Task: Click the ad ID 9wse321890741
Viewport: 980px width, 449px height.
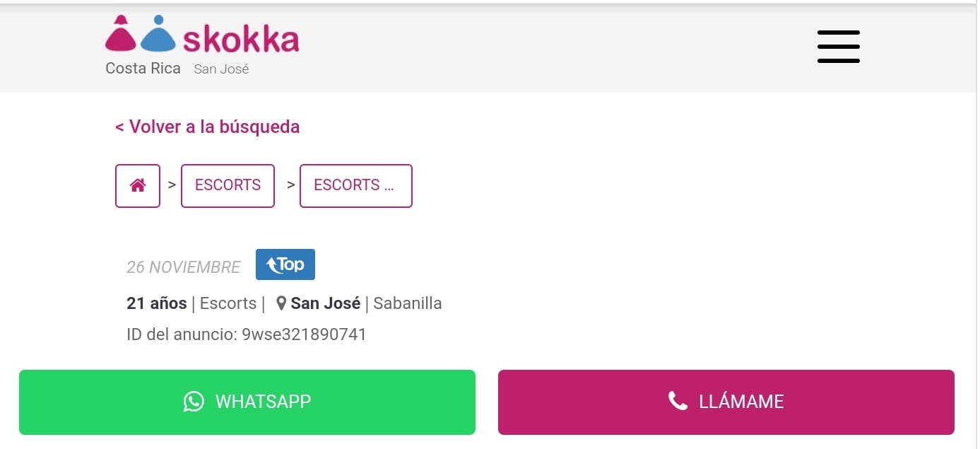Action: (x=304, y=334)
